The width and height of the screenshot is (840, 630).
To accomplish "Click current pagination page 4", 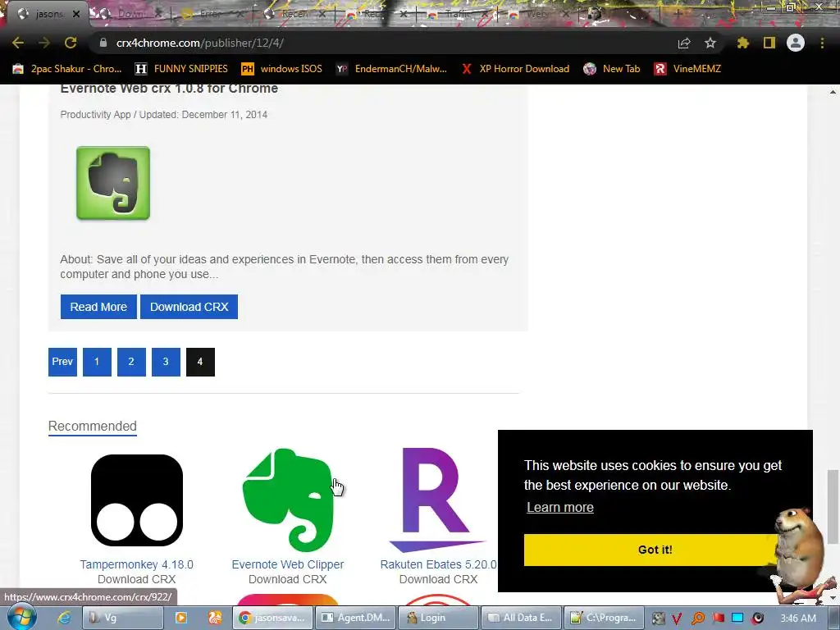I will tap(200, 362).
